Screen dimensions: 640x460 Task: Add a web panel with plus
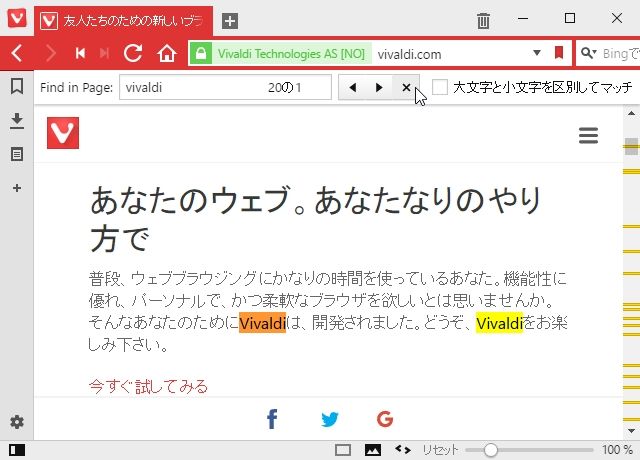click(x=17, y=188)
